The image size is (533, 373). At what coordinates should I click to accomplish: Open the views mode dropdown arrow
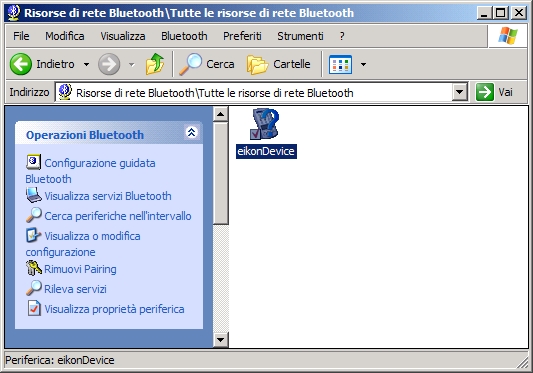(x=363, y=64)
